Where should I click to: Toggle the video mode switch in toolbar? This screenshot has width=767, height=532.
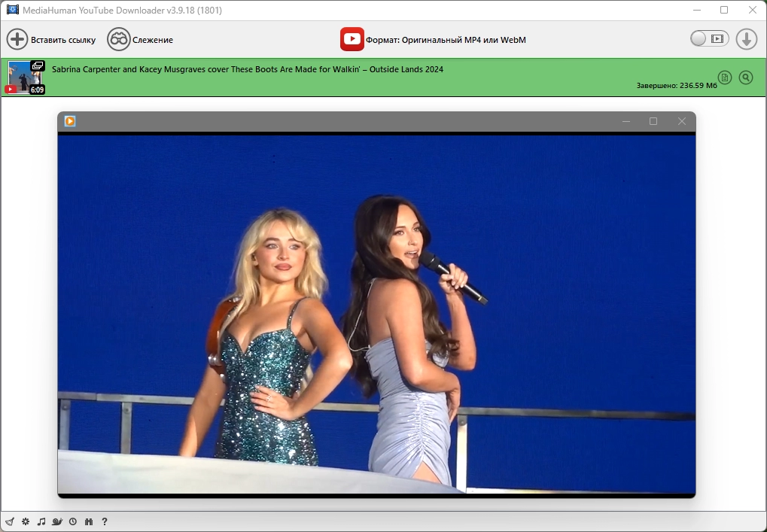coord(709,38)
